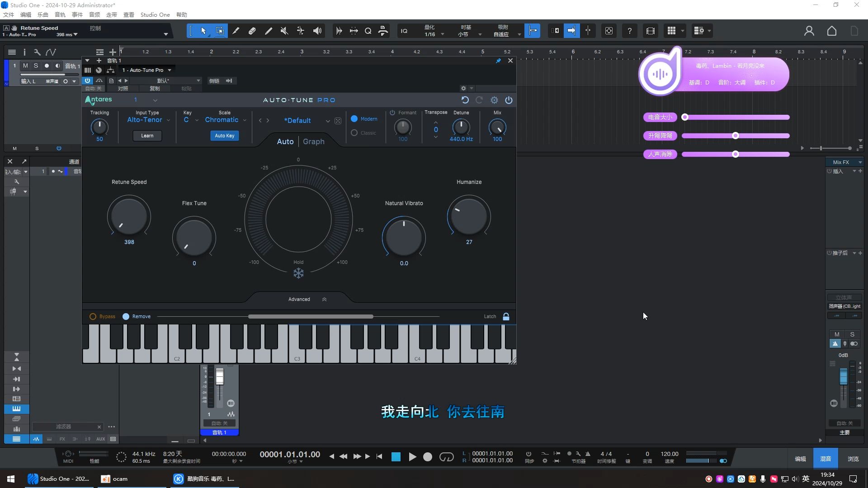Click the 对照 compare button

[123, 89]
